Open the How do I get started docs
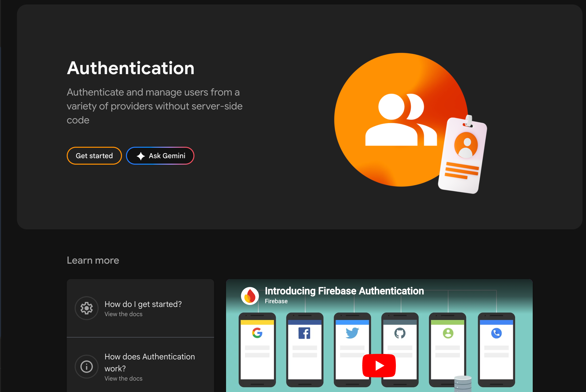This screenshot has width=586, height=392. point(140,308)
